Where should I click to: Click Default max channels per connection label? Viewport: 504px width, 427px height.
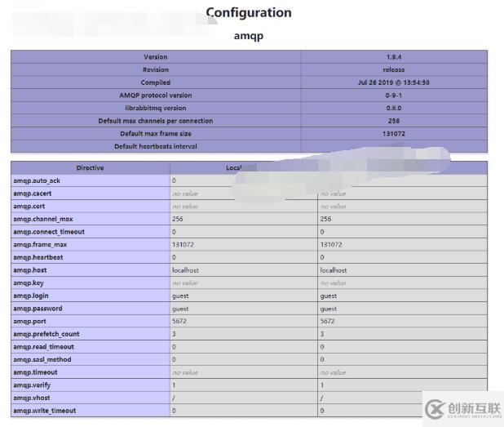pos(156,121)
